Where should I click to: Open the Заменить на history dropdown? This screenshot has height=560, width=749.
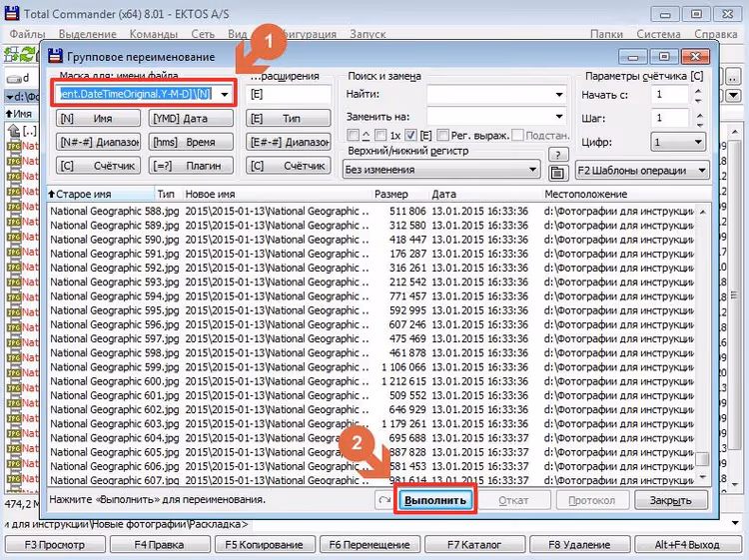pos(559,116)
